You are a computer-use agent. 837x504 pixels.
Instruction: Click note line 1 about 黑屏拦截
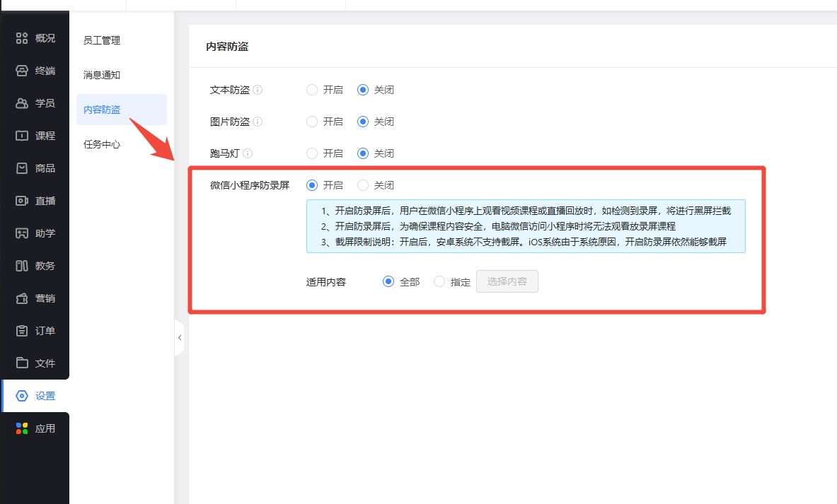point(526,211)
